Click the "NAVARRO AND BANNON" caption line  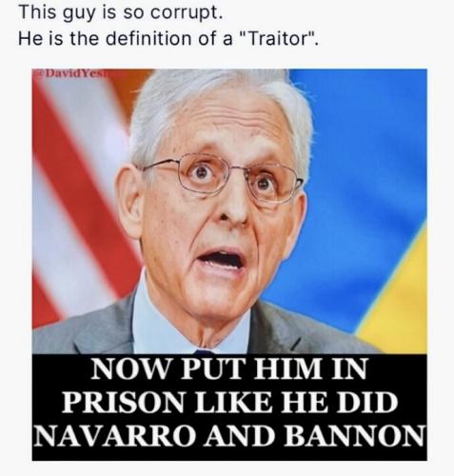[229, 436]
